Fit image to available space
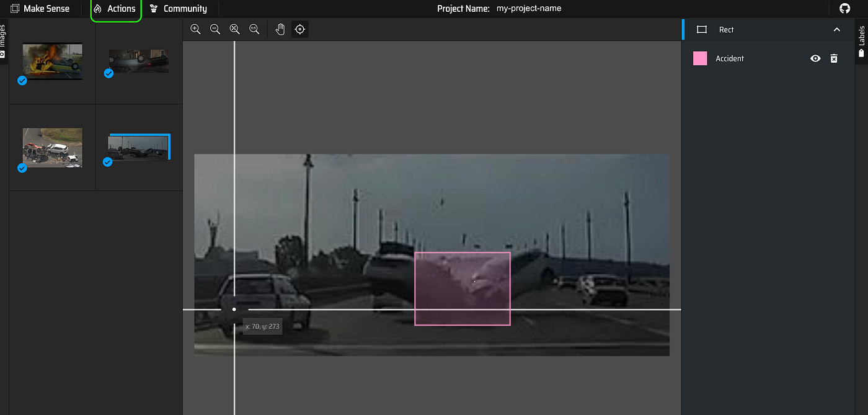Viewport: 868px width, 415px height. click(x=234, y=29)
